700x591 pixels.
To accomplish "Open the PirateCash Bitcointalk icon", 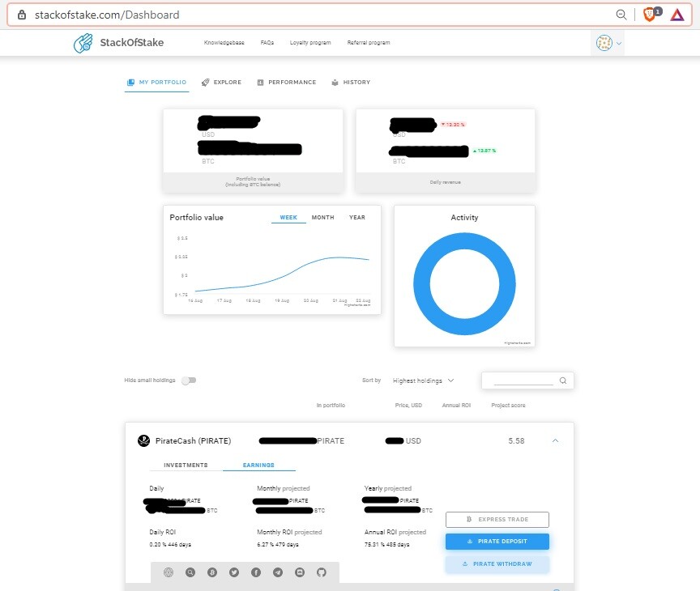I will tap(212, 572).
